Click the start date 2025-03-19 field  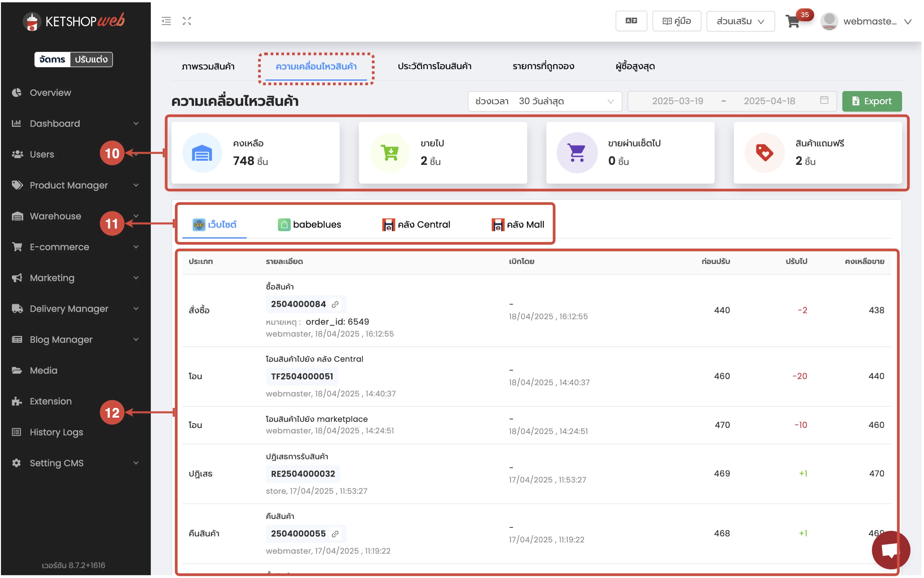677,101
